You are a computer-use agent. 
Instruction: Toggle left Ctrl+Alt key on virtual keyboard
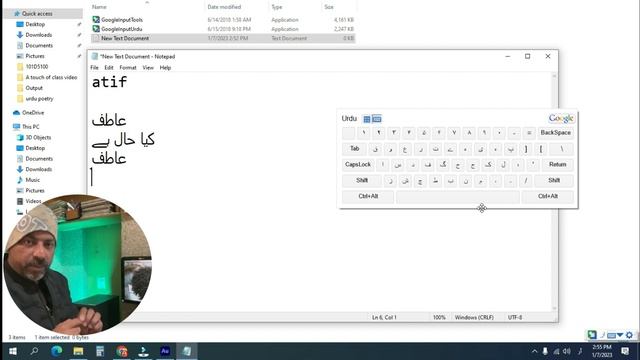coord(368,196)
